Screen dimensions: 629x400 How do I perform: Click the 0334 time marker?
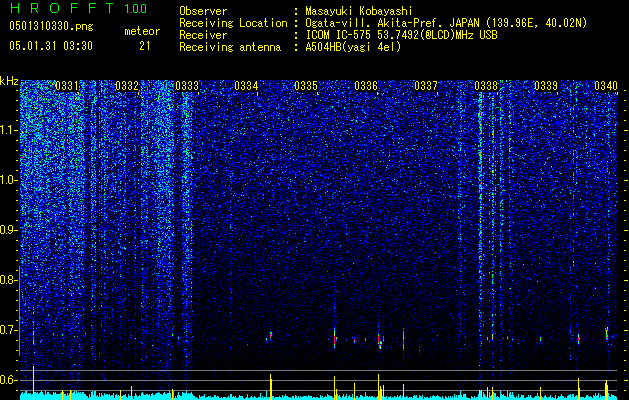click(x=246, y=86)
